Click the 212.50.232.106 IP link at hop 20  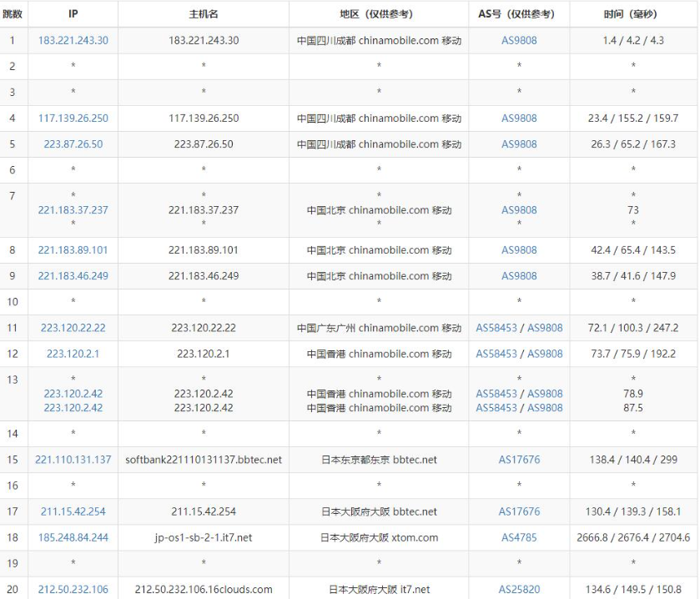pyautogui.click(x=73, y=590)
